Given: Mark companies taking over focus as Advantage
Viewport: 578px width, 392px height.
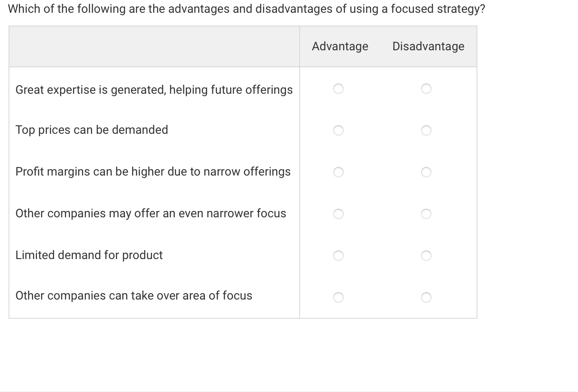Looking at the screenshot, I should (338, 297).
